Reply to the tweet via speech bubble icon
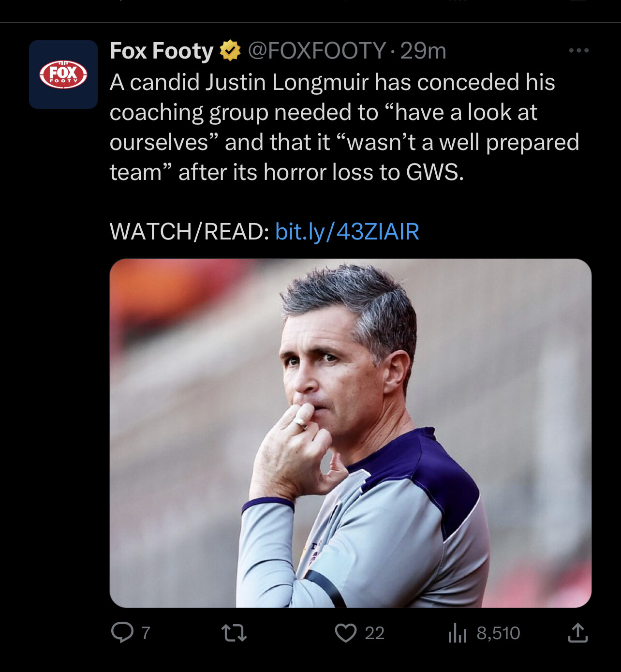Viewport: 621px width, 672px height. point(122,632)
